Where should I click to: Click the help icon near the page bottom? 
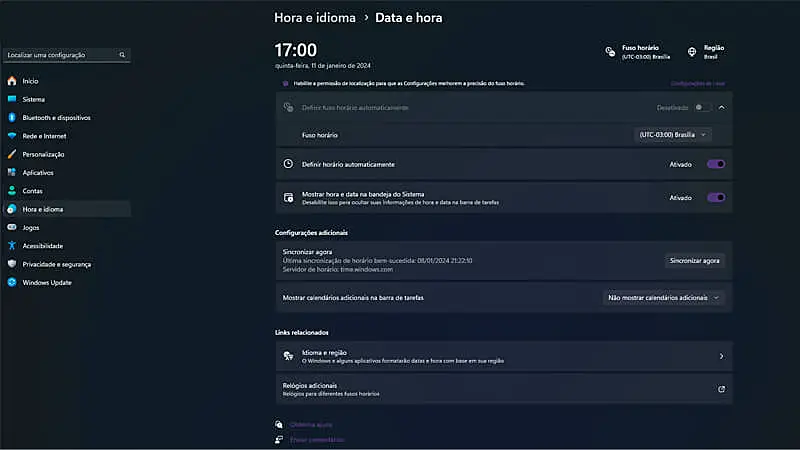pos(279,424)
